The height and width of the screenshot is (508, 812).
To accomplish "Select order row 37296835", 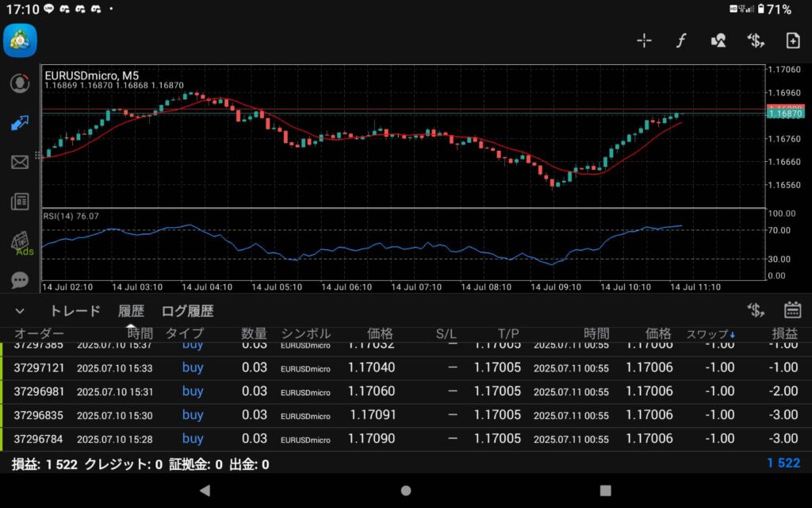I will (406, 416).
